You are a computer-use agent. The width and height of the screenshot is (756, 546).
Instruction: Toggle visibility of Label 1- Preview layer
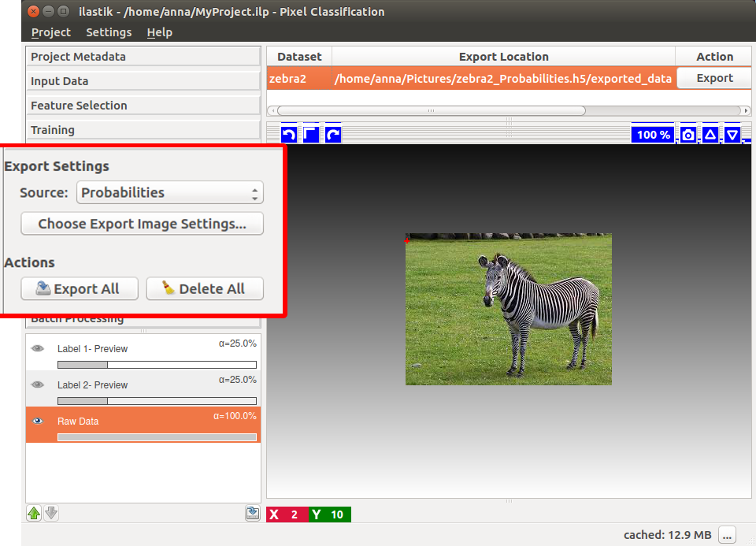click(37, 348)
